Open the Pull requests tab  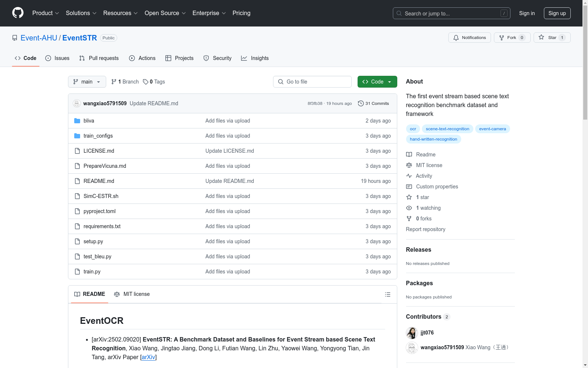99,58
